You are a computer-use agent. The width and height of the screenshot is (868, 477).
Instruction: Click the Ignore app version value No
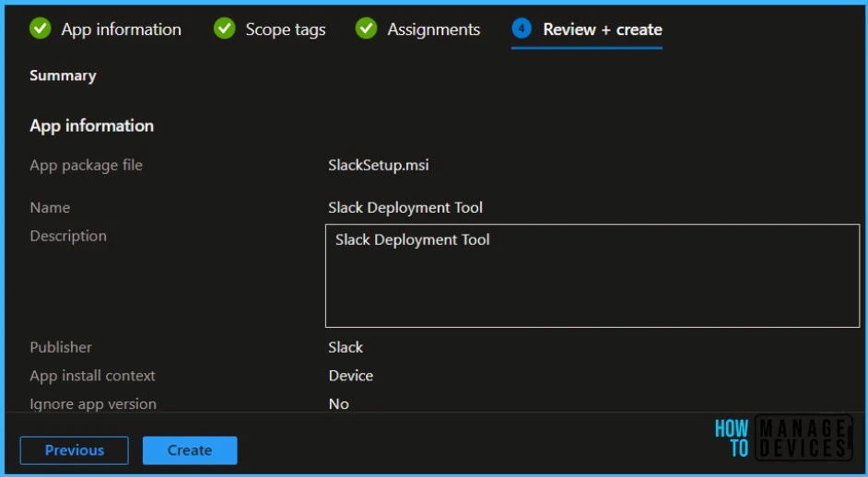(338, 404)
